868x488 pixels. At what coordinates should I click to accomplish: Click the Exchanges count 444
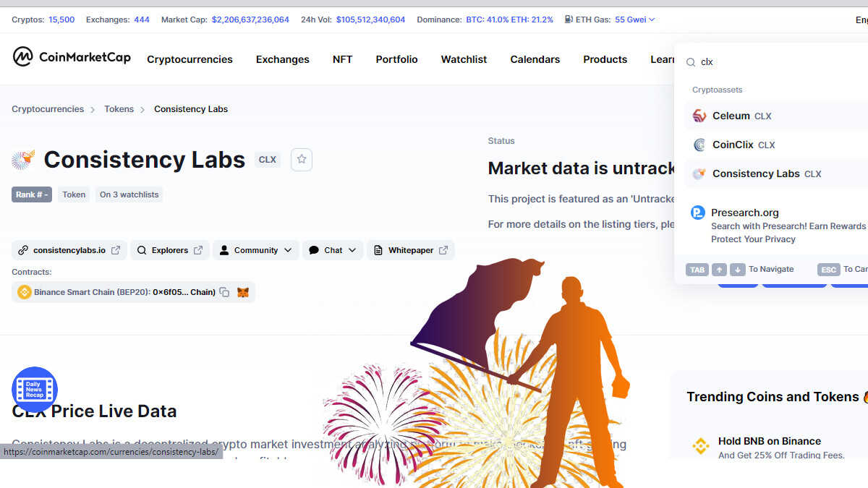(x=142, y=20)
